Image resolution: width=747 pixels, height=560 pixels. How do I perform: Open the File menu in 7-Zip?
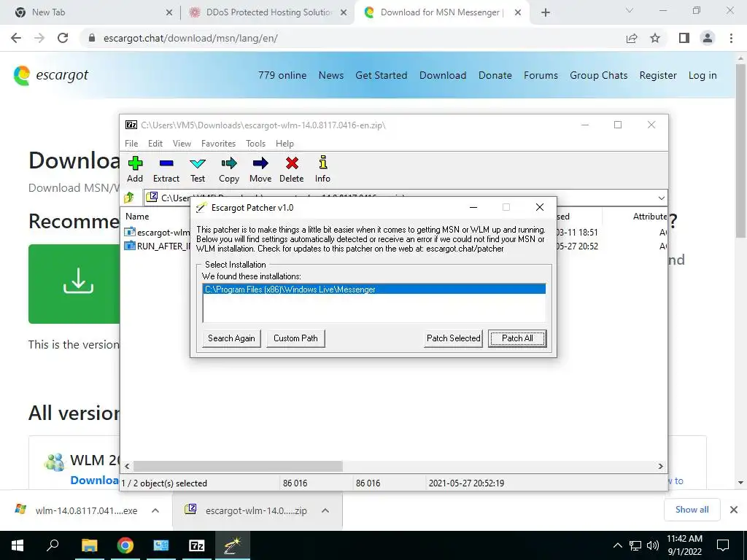[131, 144]
